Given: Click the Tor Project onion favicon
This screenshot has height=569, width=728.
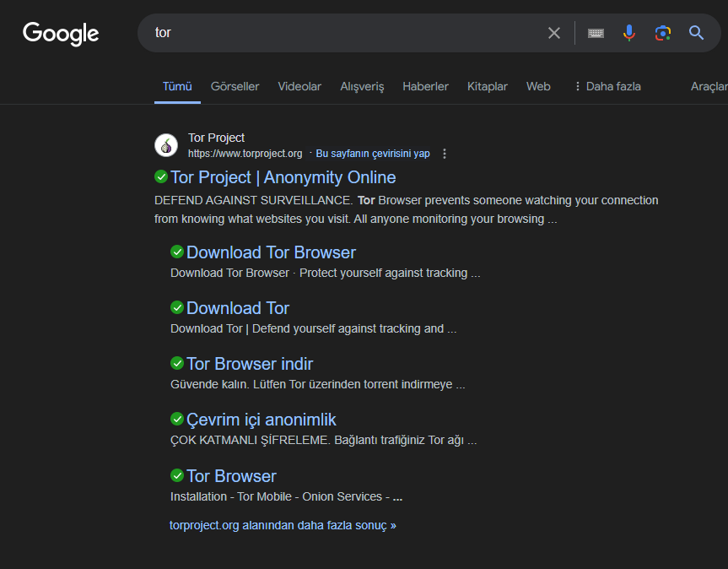Looking at the screenshot, I should click(x=166, y=145).
